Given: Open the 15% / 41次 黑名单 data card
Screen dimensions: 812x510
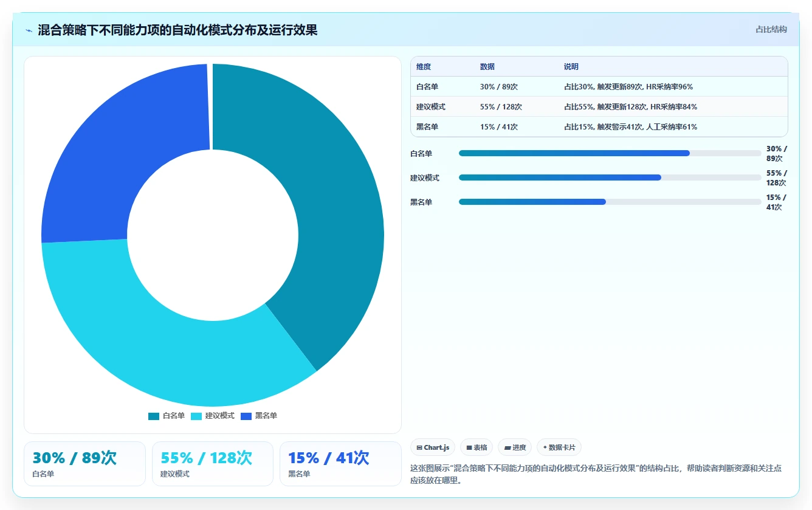Looking at the screenshot, I should [x=340, y=464].
